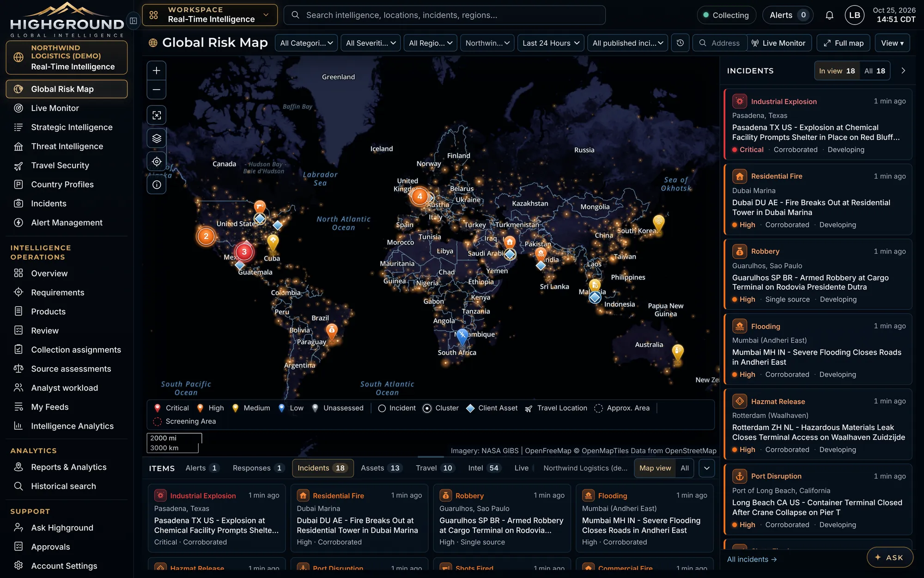Follow the All incidents link
The image size is (924, 578).
(x=752, y=559)
